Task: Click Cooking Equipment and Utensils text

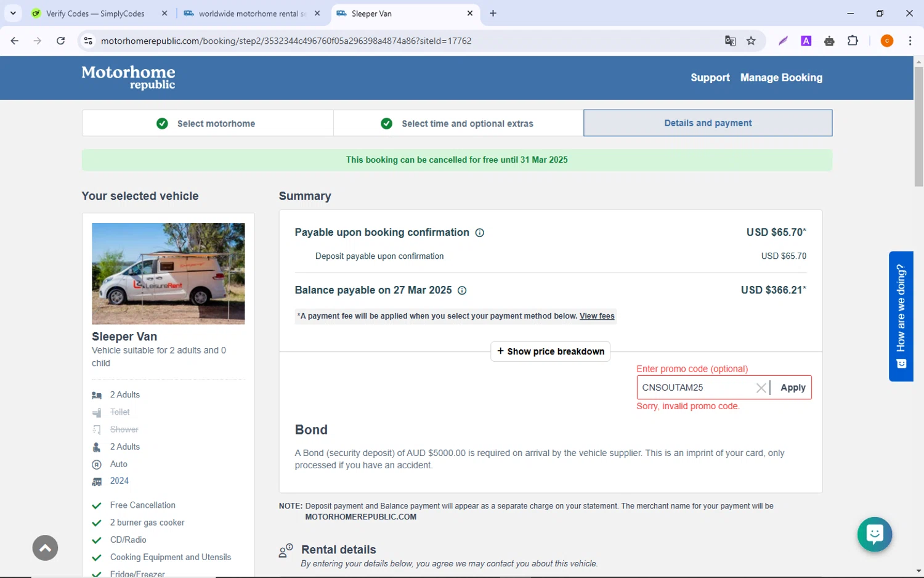Action: tap(171, 557)
